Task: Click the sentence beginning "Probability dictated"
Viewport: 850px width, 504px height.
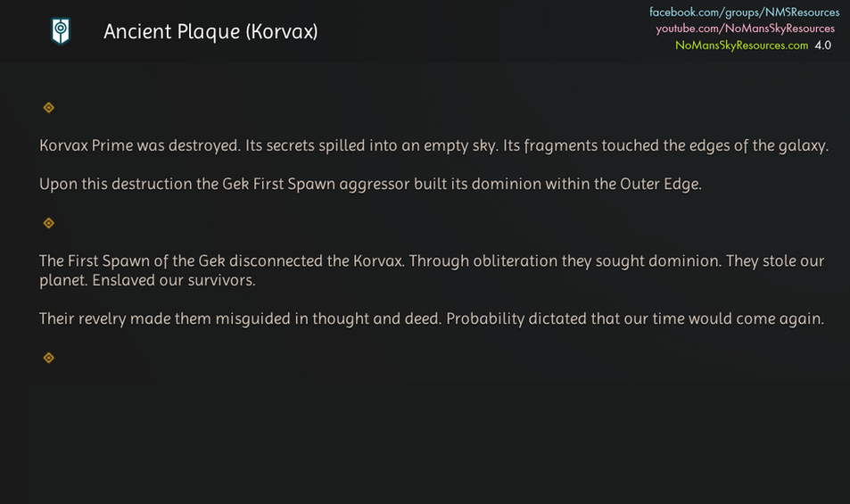Action: coord(634,318)
